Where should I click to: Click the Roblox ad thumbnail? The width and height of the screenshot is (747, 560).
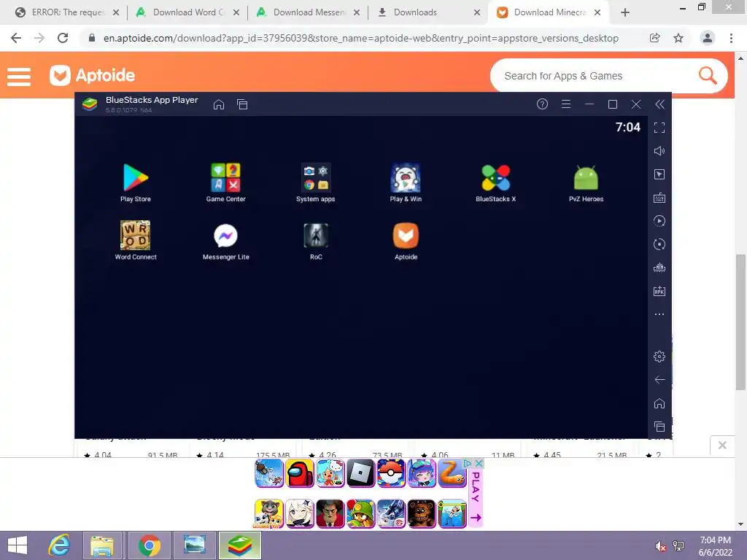coord(360,473)
